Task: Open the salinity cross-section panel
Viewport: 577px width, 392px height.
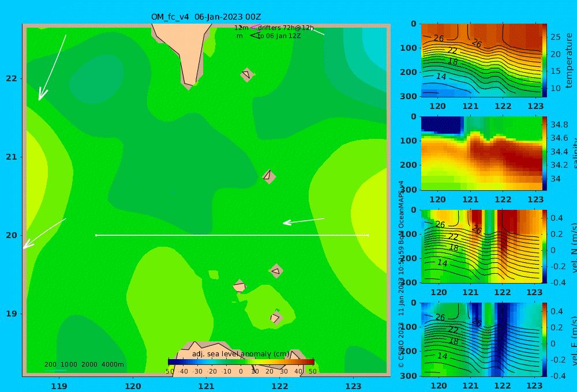Action: [x=481, y=153]
